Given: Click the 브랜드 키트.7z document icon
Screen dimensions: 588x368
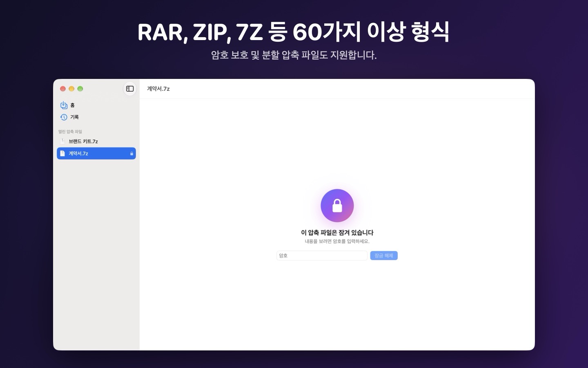Looking at the screenshot, I should [62, 141].
